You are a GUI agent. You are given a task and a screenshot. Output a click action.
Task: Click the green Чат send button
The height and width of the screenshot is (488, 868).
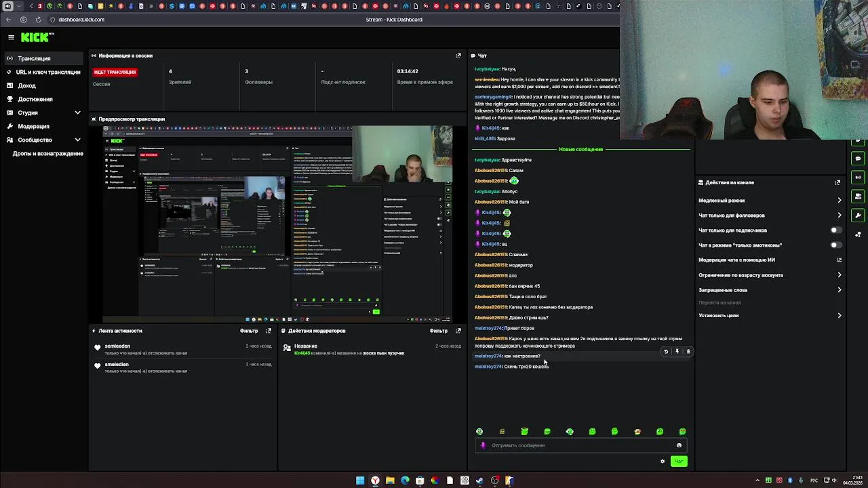coord(679,462)
